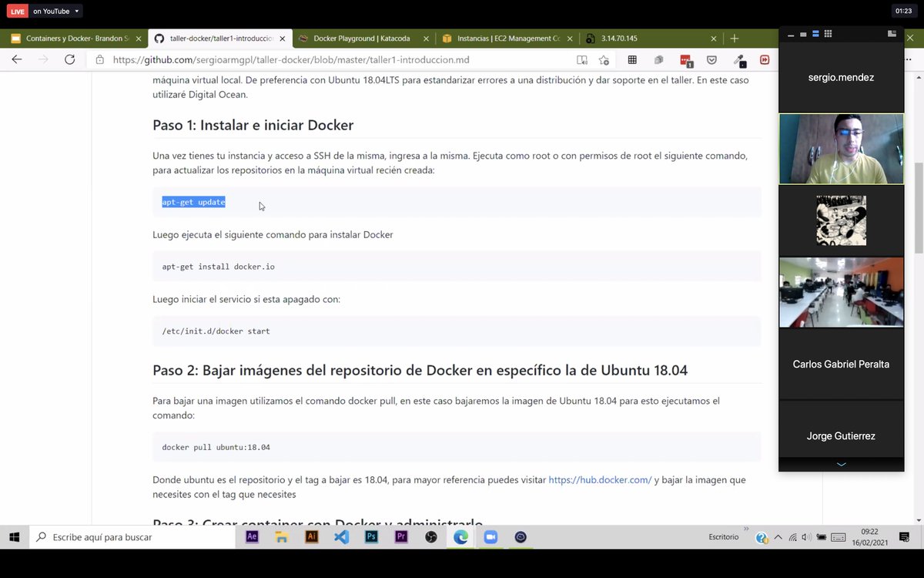Screen dimensions: 924x578
Task: Switch Zoom panel to grid gallery view
Action: coord(828,34)
